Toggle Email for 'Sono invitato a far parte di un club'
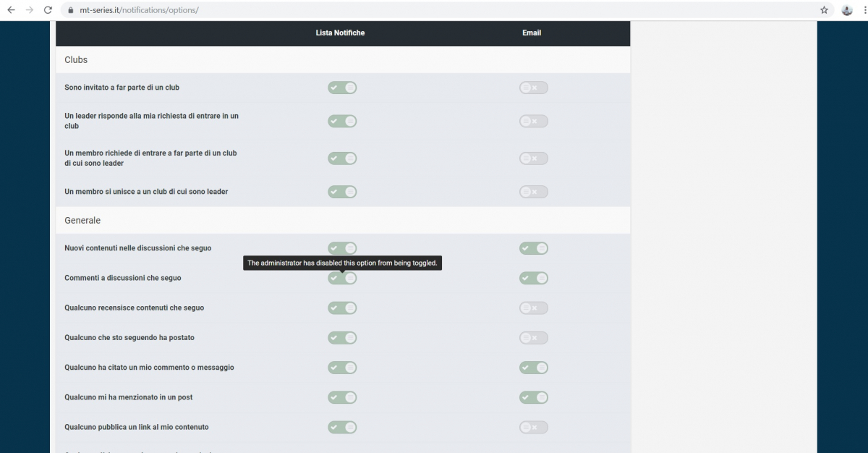 tap(534, 88)
